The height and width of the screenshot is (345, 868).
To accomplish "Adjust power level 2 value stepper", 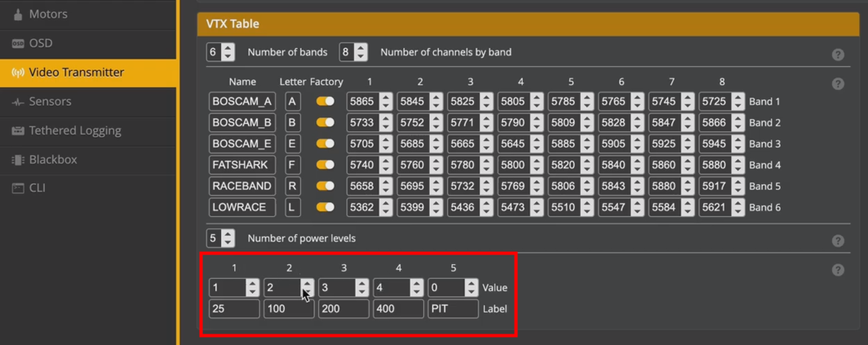I will 307,287.
